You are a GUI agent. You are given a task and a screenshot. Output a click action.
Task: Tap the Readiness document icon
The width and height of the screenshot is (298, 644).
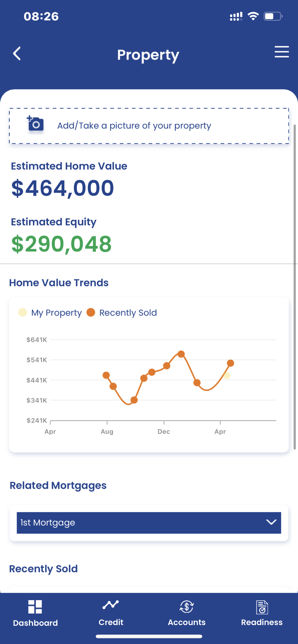(x=262, y=607)
